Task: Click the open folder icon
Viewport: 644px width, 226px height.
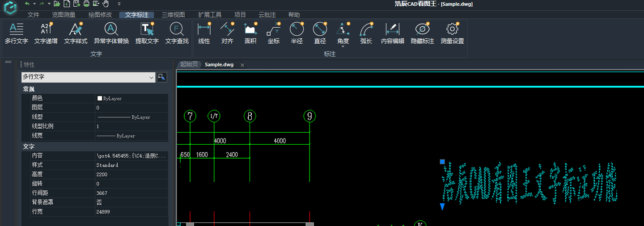Action: click(x=57, y=4)
